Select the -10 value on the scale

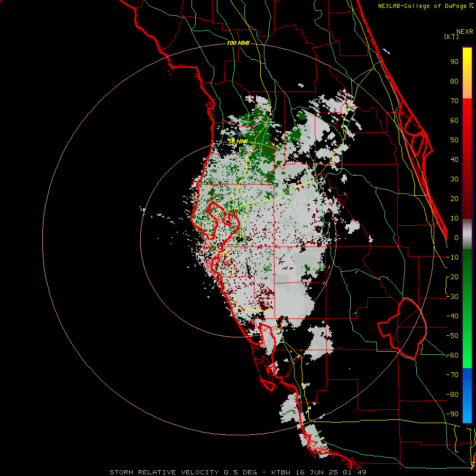coord(452,258)
